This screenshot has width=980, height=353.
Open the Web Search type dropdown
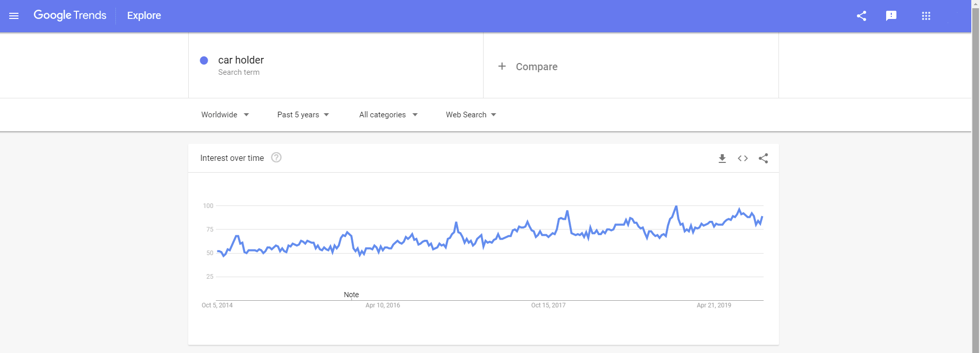coord(471,115)
